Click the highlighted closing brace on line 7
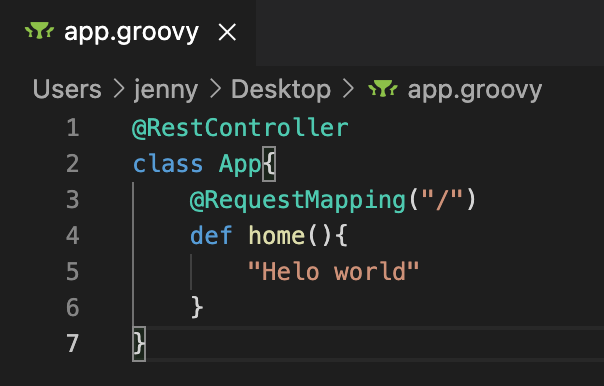The image size is (604, 386). pos(139,344)
